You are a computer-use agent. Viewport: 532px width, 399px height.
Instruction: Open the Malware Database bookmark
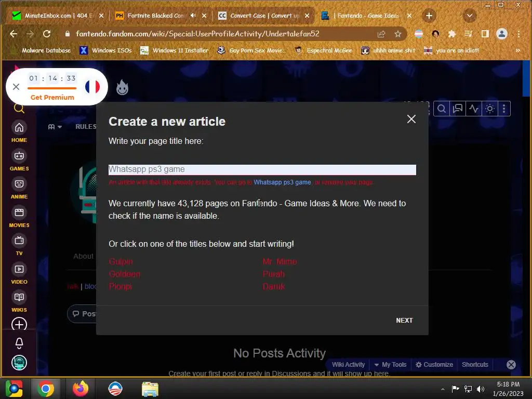[41, 50]
